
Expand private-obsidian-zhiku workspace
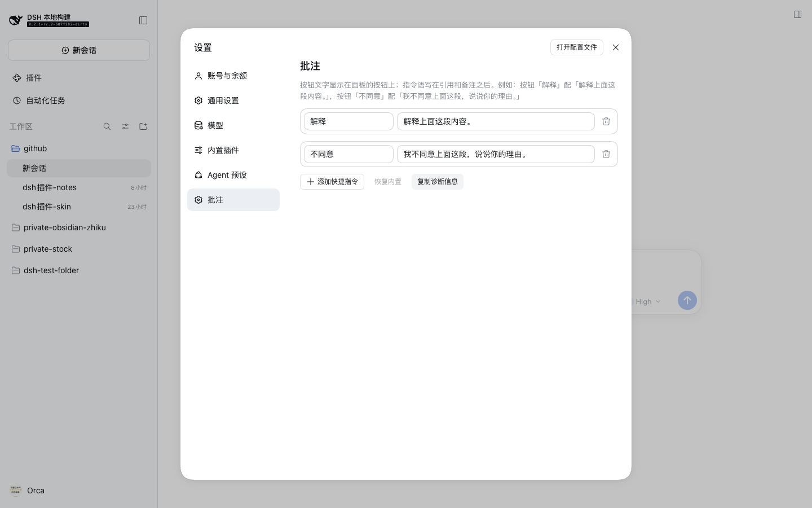[79, 227]
